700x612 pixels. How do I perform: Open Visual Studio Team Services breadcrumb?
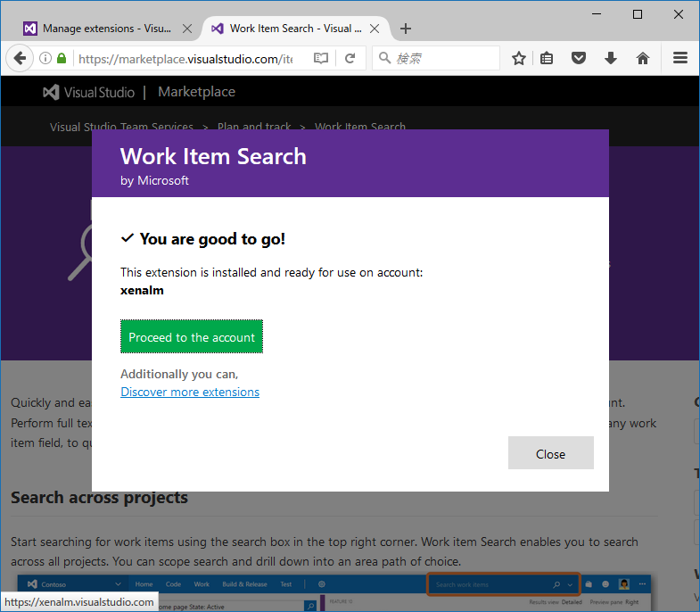coord(121,127)
